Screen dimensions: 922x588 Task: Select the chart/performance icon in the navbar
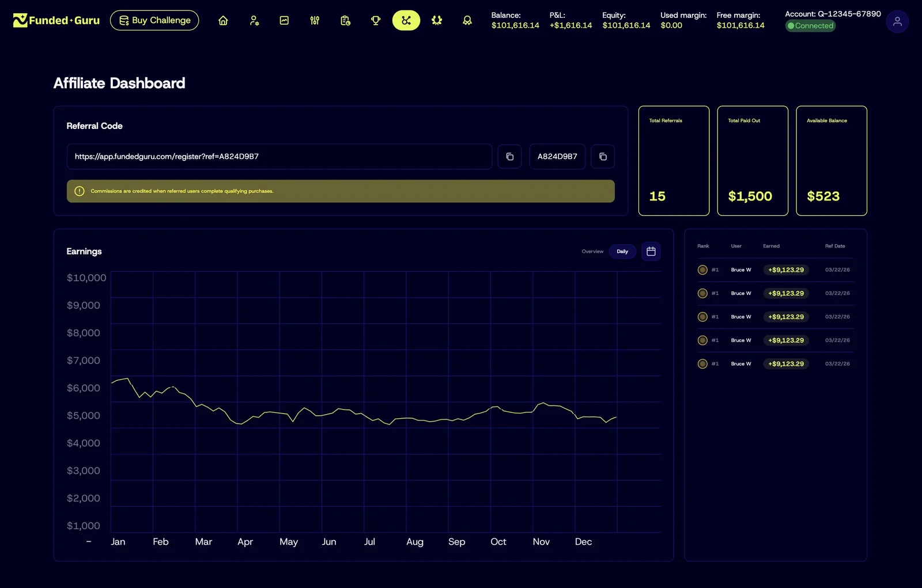[x=284, y=20]
